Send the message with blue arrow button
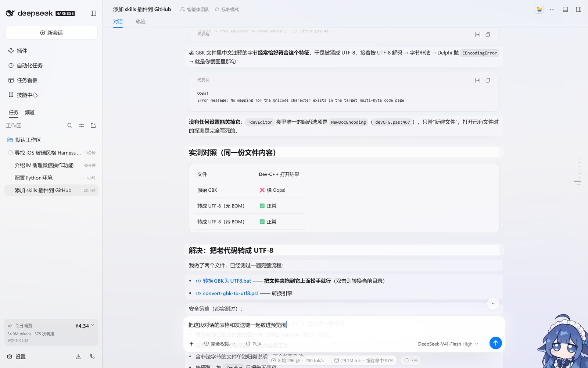 pyautogui.click(x=495, y=343)
